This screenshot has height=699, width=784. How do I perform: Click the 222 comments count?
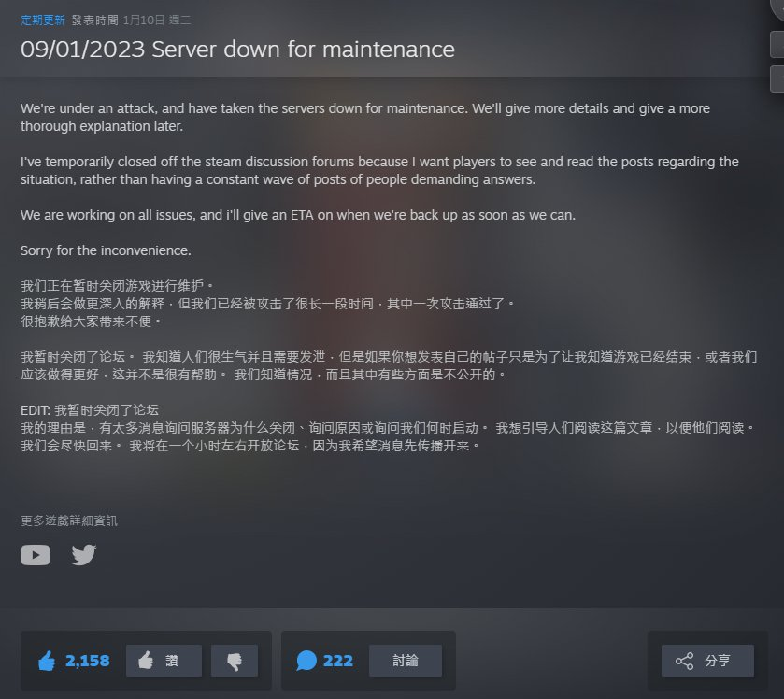click(338, 661)
